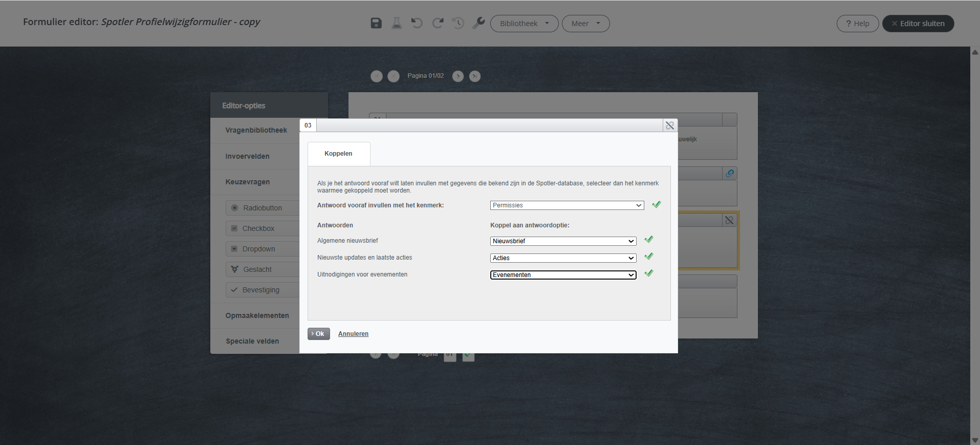The image size is (980, 445).
Task: Click the Editor-opties panel header
Action: [269, 105]
